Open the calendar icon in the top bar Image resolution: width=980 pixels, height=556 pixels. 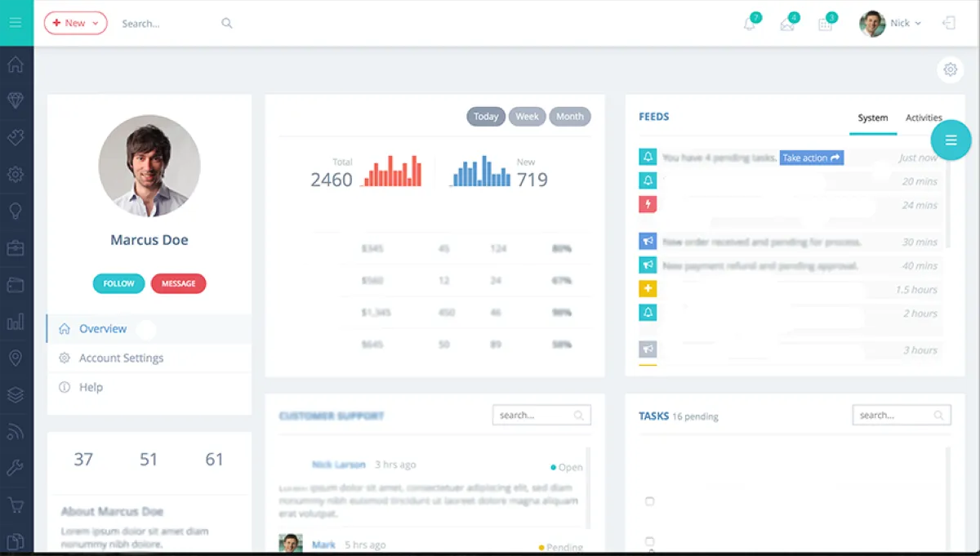pyautogui.click(x=825, y=24)
